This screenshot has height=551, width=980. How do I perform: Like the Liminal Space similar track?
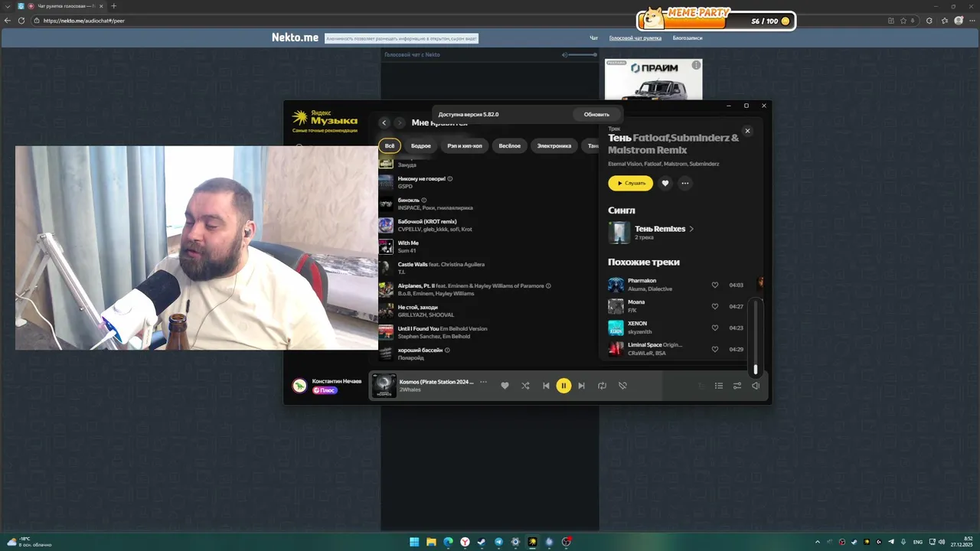[x=715, y=349]
